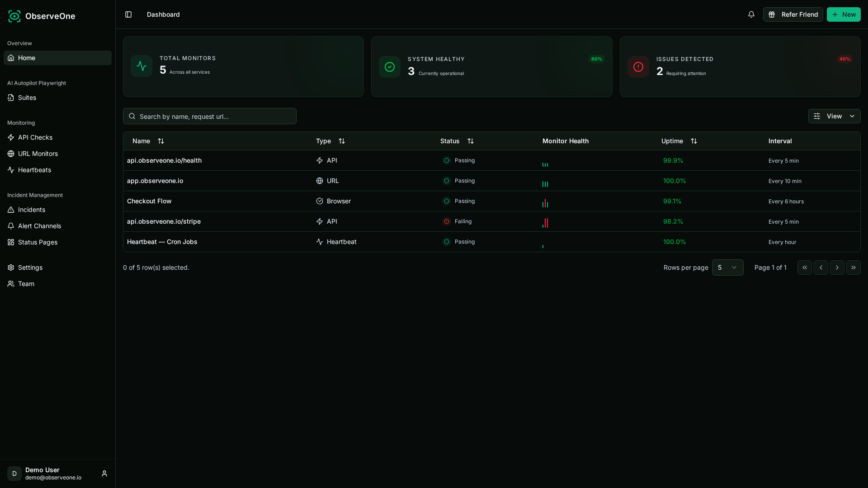
Task: Click the search magnifier icon
Action: [132, 116]
